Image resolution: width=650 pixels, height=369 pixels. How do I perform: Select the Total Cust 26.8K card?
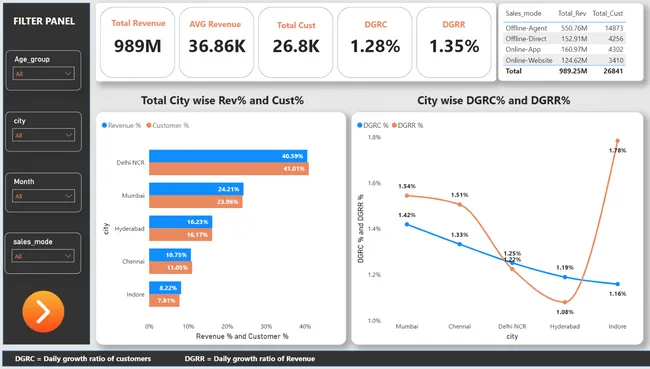click(296, 42)
